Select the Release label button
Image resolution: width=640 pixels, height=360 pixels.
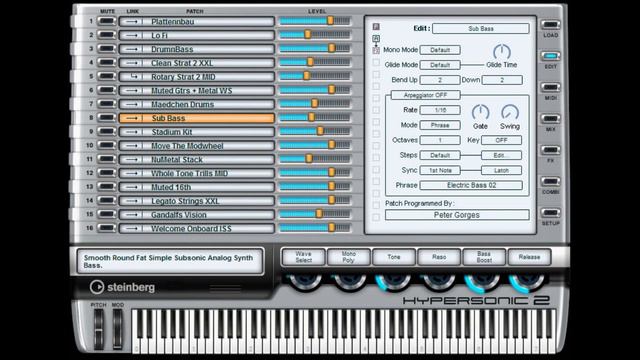[x=529, y=257]
